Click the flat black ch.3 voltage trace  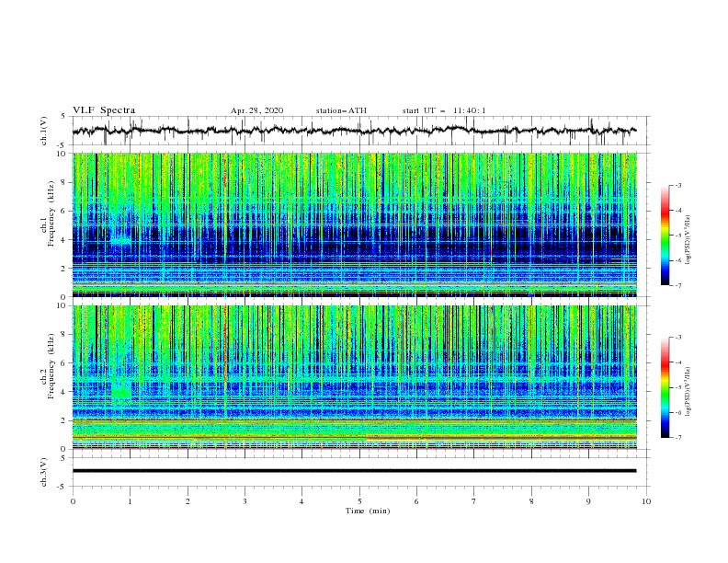[354, 471]
